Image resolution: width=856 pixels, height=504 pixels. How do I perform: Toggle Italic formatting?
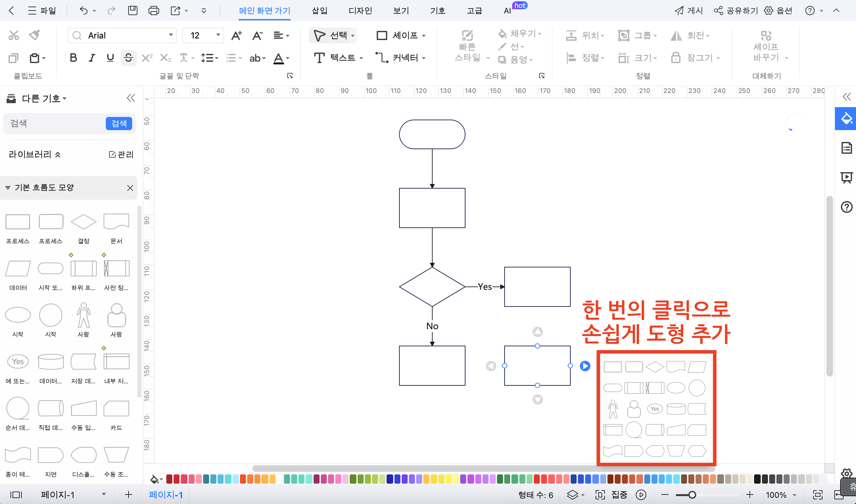tap(91, 58)
